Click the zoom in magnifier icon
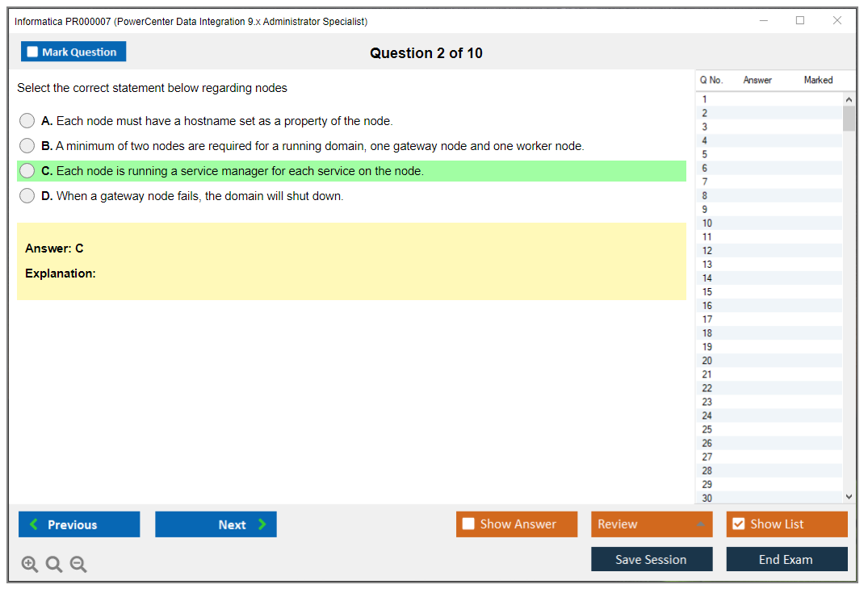Screen dimensions: 868x593 click(x=30, y=564)
